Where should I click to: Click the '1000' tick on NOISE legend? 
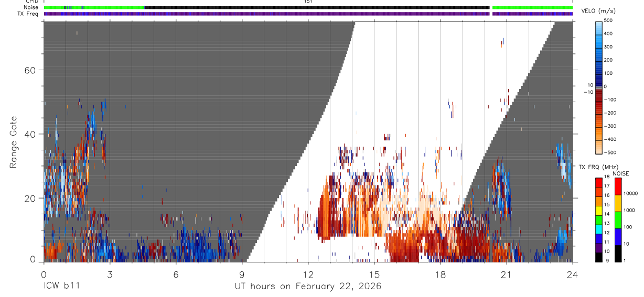coord(629,210)
